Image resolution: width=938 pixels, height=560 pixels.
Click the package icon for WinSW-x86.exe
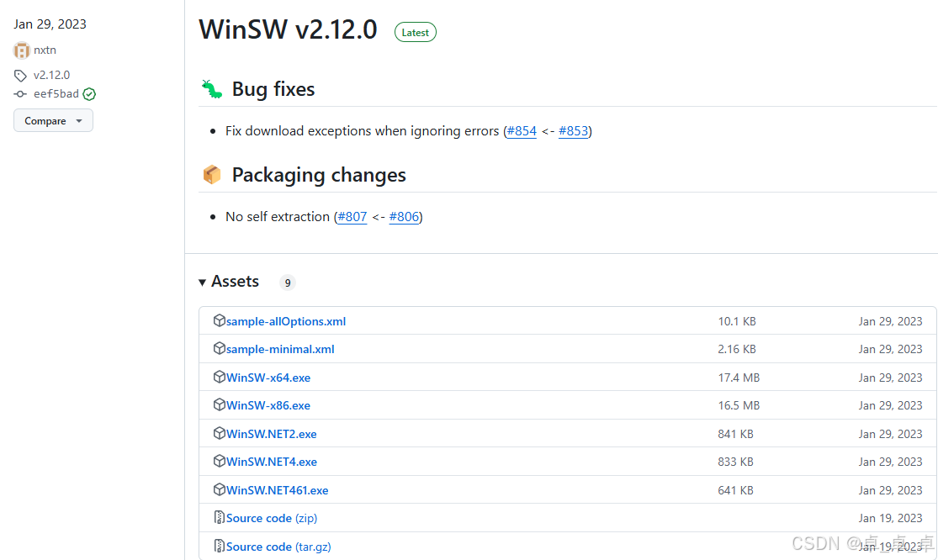pyautogui.click(x=219, y=404)
